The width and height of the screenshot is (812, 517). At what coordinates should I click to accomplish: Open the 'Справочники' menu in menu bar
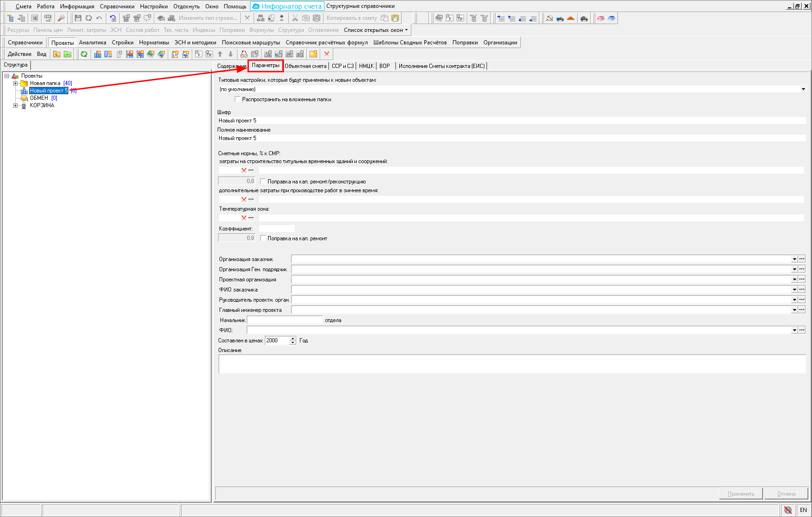tap(117, 6)
